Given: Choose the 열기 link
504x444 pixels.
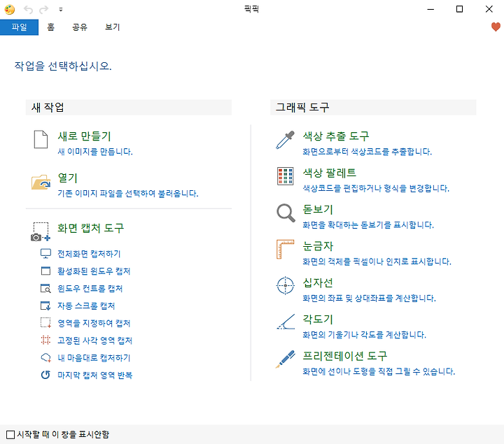Looking at the screenshot, I should pyautogui.click(x=67, y=178).
